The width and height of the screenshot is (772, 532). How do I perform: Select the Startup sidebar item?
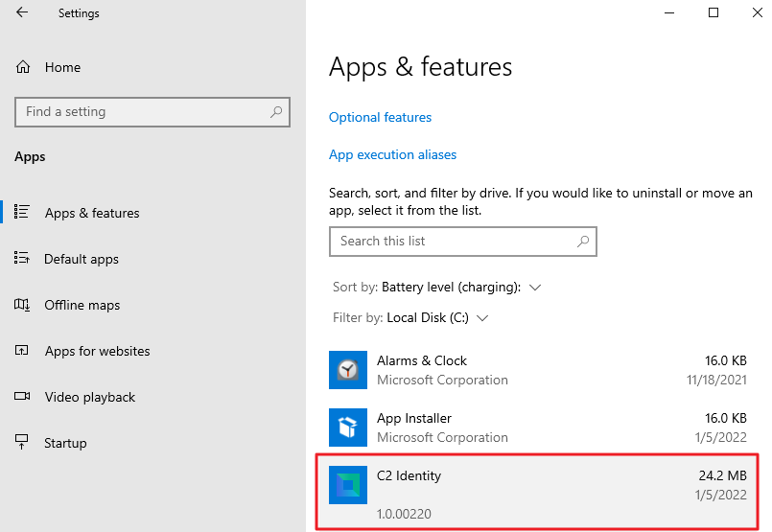click(x=65, y=443)
